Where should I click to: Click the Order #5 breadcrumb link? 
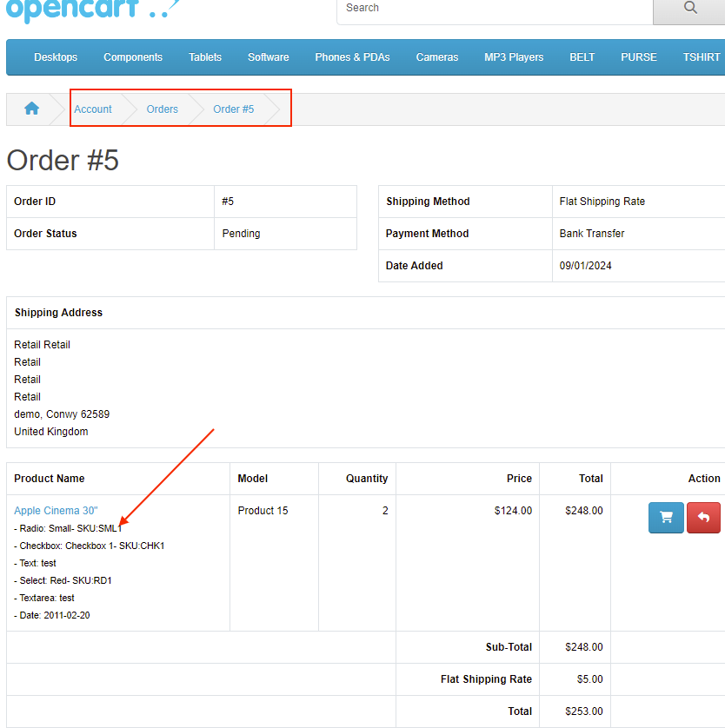click(x=234, y=109)
